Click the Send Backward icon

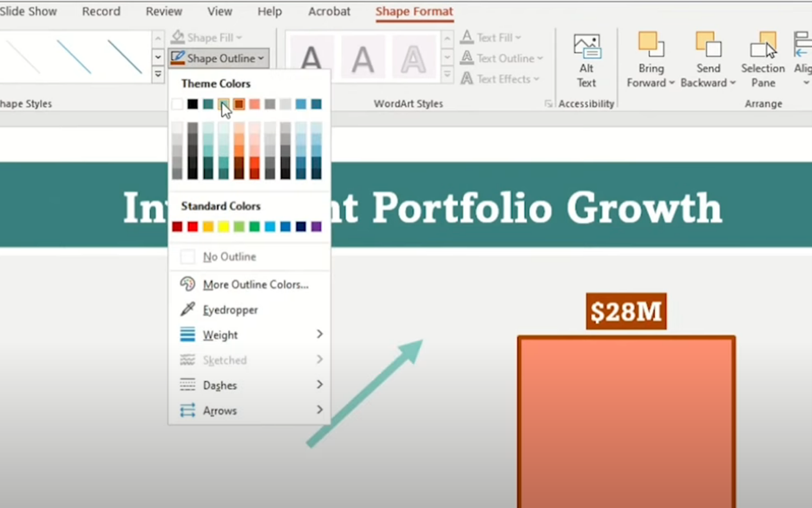708,45
